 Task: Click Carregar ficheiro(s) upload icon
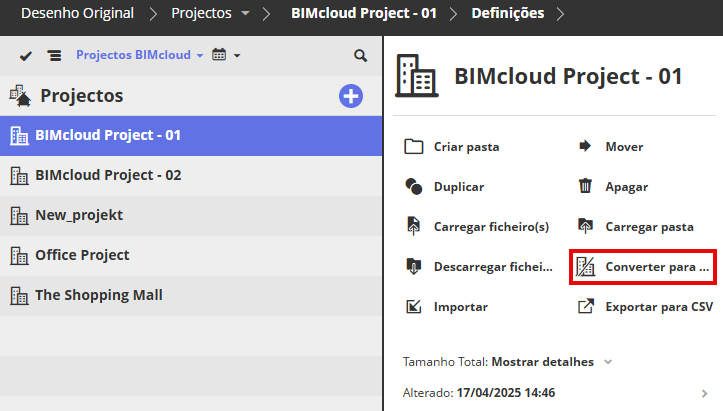[414, 226]
